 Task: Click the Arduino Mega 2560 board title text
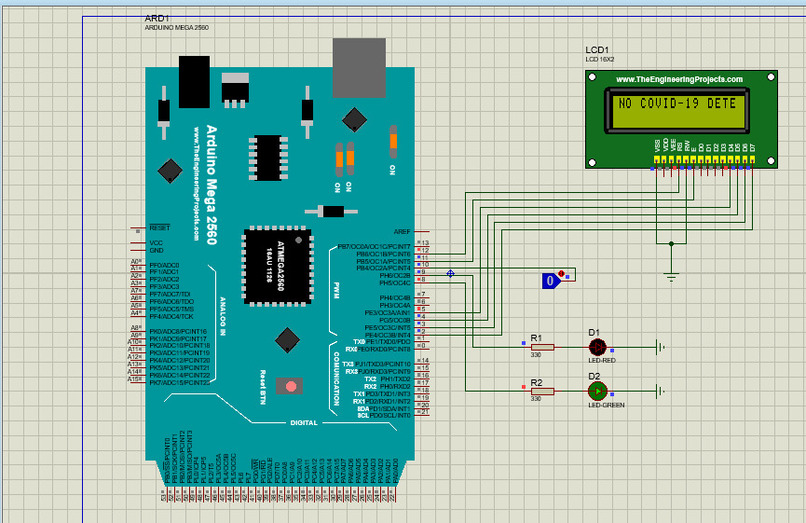[x=211, y=185]
